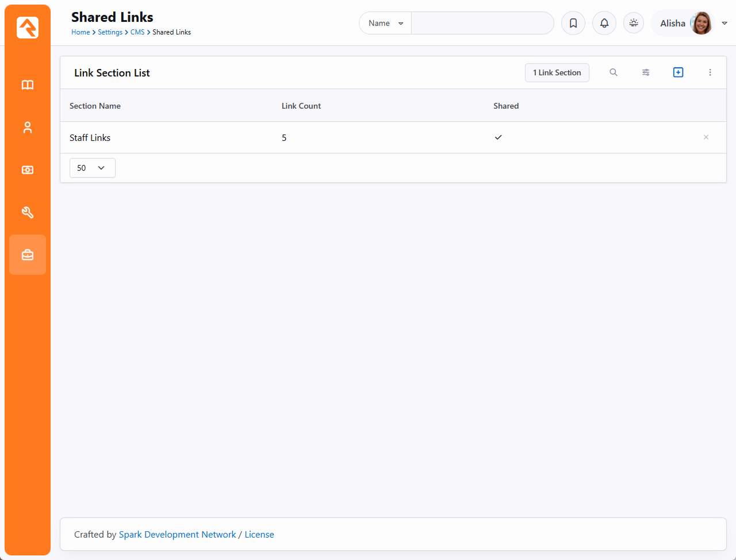This screenshot has height=560, width=736.
Task: Open grid filter settings icon
Action: 646,72
